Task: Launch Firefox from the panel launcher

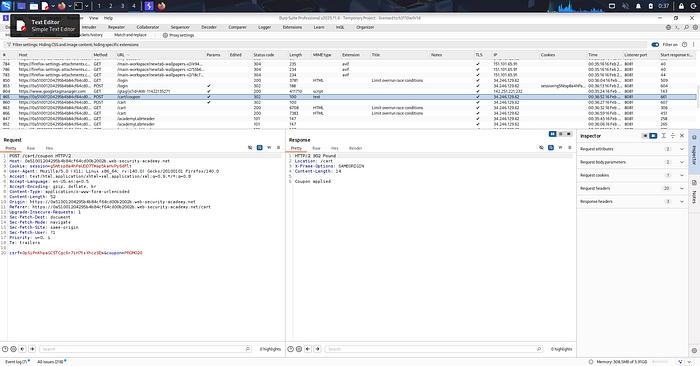Action: click(62, 6)
